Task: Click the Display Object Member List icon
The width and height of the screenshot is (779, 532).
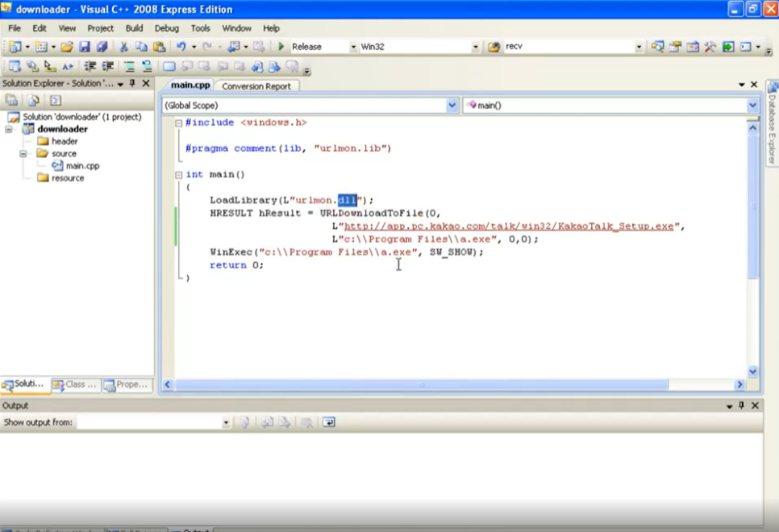Action: [15, 66]
